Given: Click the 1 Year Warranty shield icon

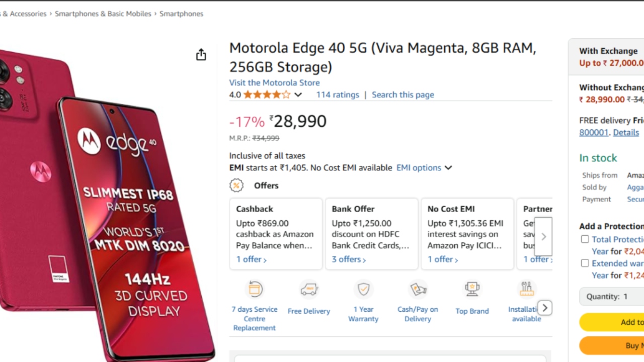Looking at the screenshot, I should (363, 290).
